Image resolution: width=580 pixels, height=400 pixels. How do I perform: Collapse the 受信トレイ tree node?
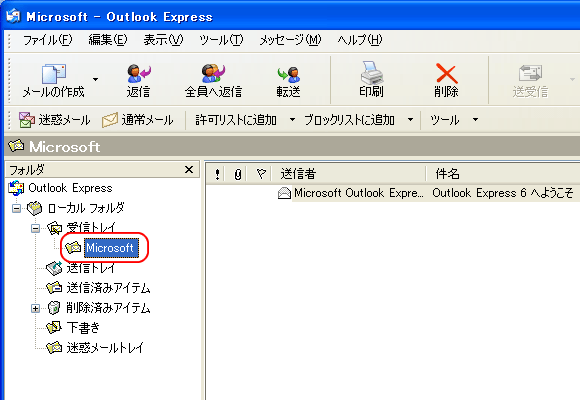pyautogui.click(x=36, y=228)
